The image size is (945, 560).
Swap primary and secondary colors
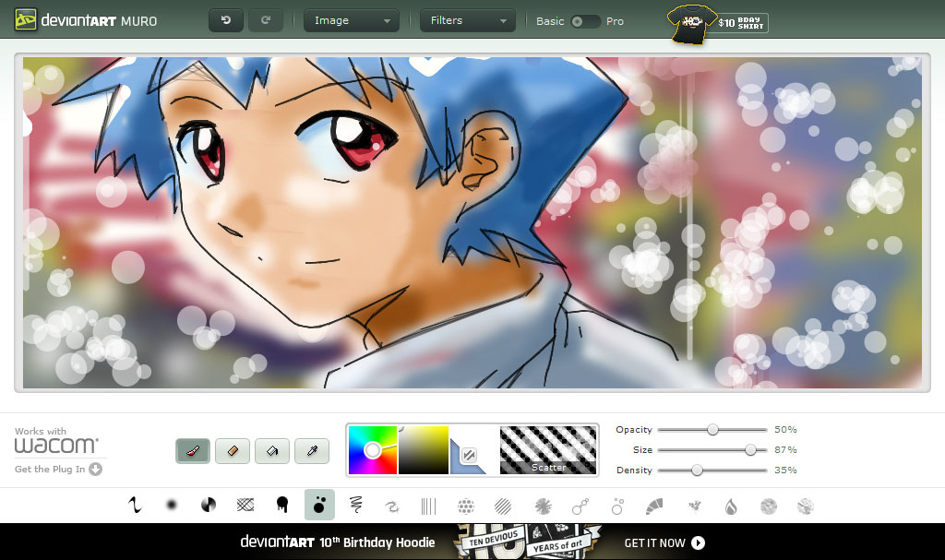pyautogui.click(x=470, y=455)
